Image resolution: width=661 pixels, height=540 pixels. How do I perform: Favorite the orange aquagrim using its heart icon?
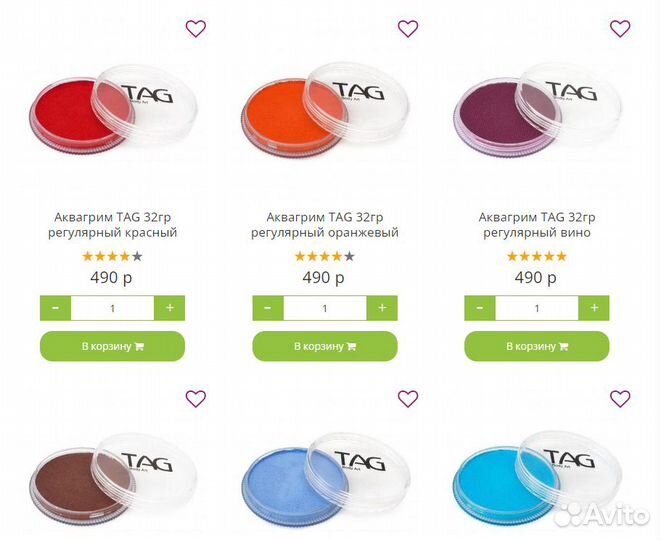tap(408, 29)
